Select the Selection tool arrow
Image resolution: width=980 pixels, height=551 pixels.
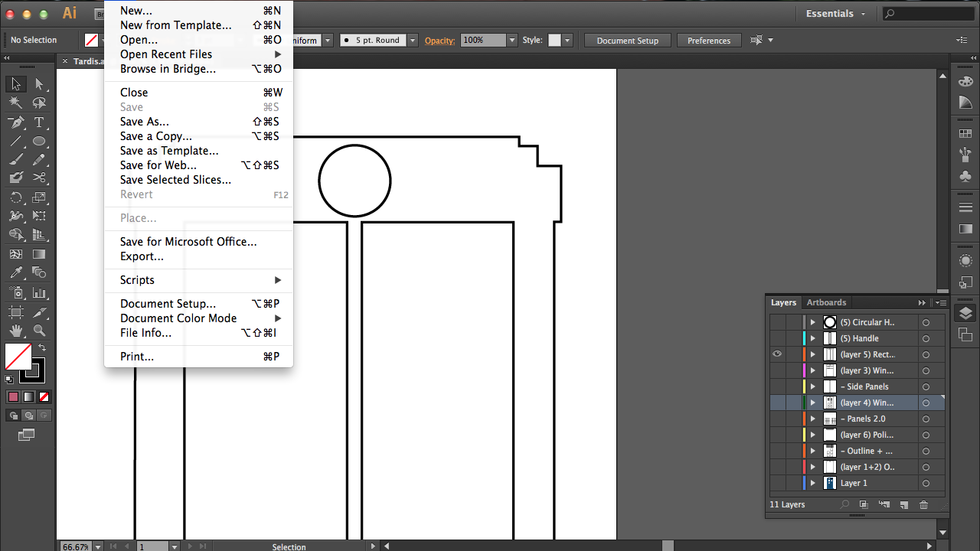tap(16, 84)
